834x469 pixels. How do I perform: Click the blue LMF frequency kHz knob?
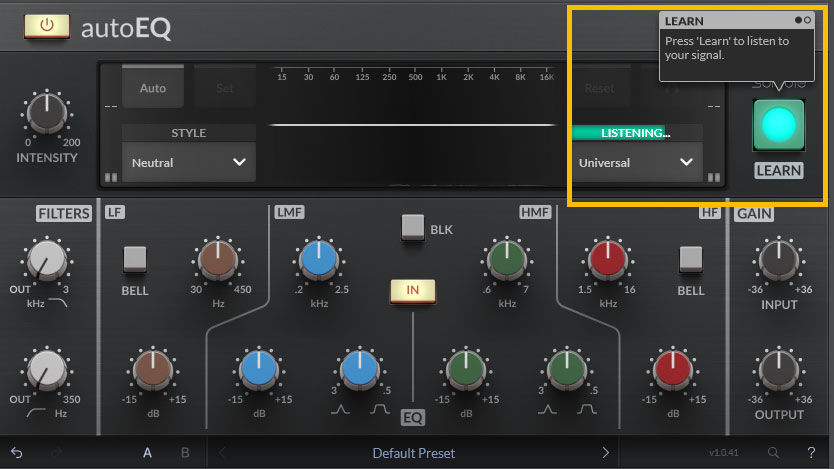coord(319,259)
